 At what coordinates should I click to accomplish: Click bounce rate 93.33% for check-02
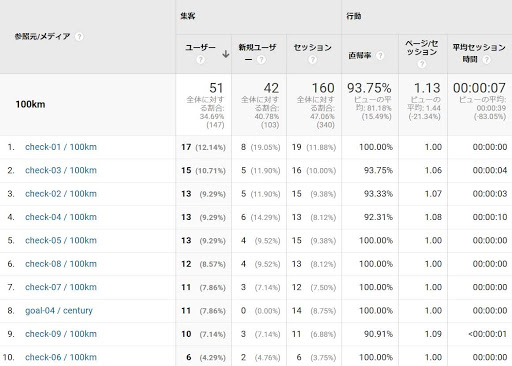[x=378, y=194]
